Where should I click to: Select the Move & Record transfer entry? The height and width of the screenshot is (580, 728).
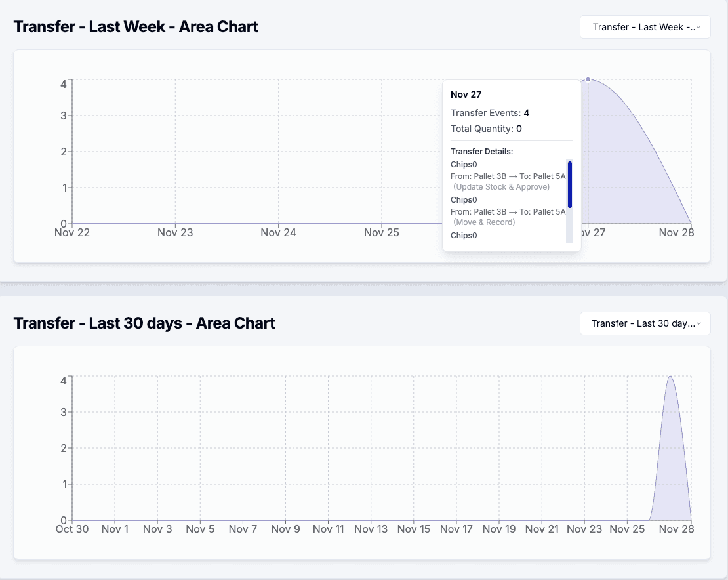coord(485,222)
